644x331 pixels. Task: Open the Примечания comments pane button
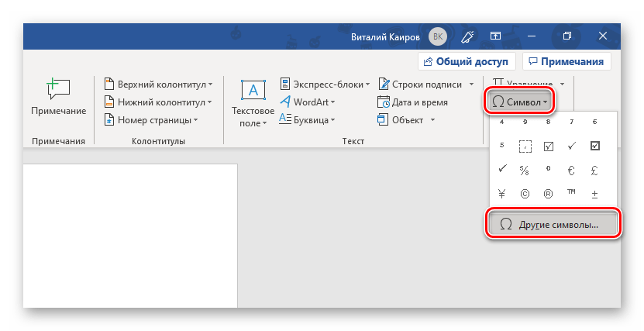point(567,61)
